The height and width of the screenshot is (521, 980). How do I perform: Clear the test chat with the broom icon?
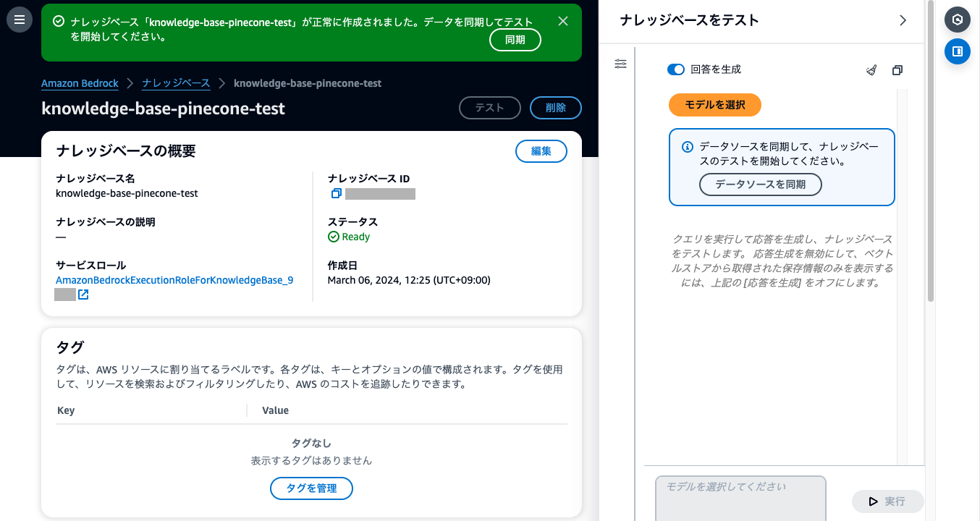pos(871,70)
